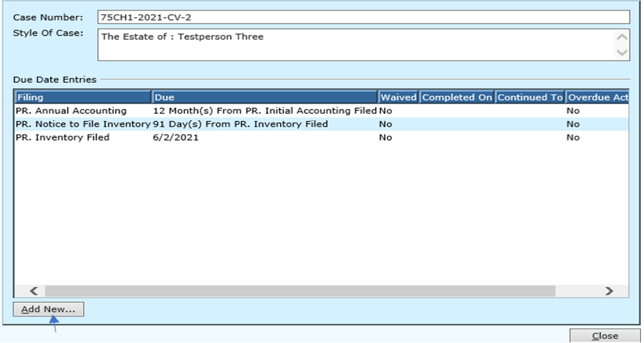Click the Waived column header
The image size is (644, 343).
[x=398, y=97]
